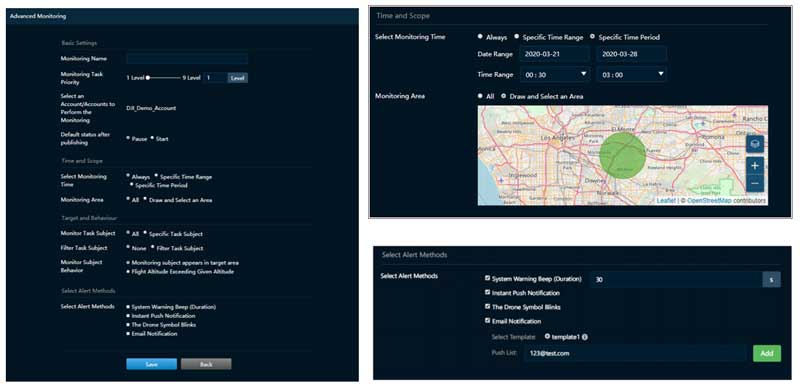This screenshot has height=389, width=800.
Task: Toggle the Email Notification checkbox
Action: (x=488, y=321)
